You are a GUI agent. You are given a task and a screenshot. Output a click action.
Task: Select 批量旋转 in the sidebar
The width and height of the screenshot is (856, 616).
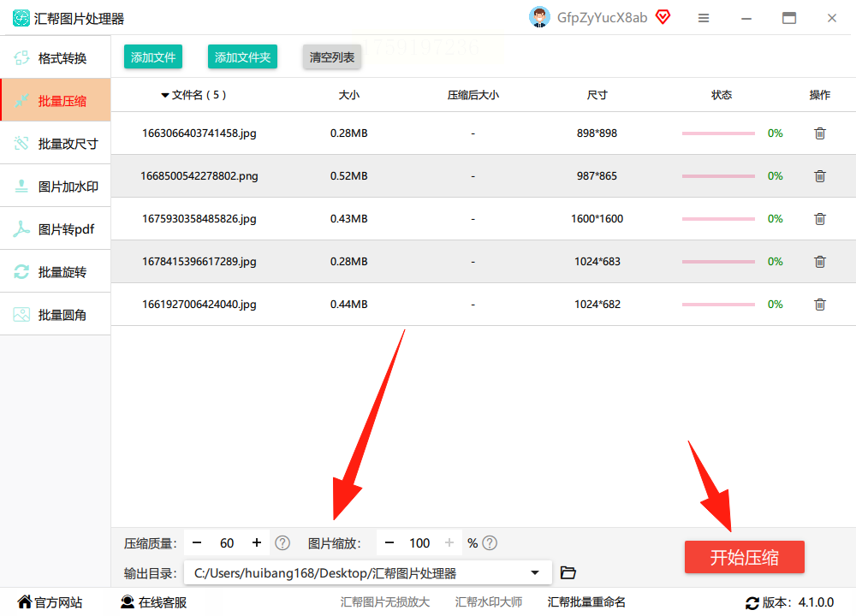coord(55,272)
